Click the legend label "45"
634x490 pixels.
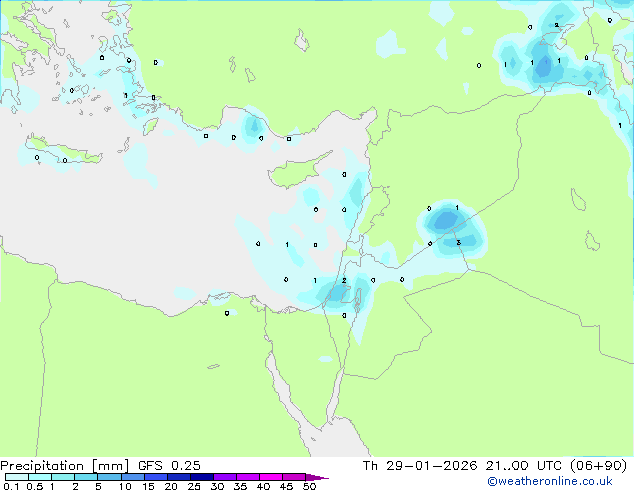(286, 486)
